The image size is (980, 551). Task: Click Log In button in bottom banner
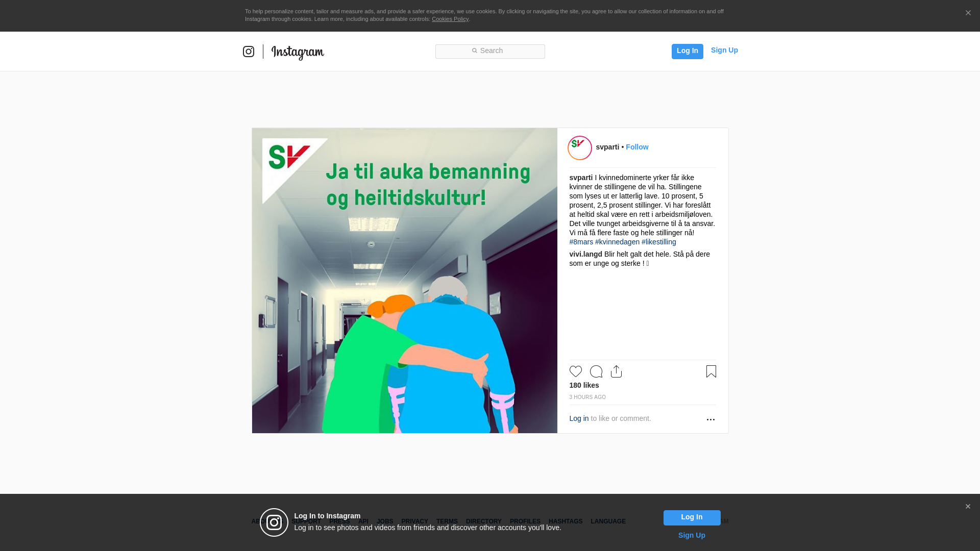pos(692,517)
